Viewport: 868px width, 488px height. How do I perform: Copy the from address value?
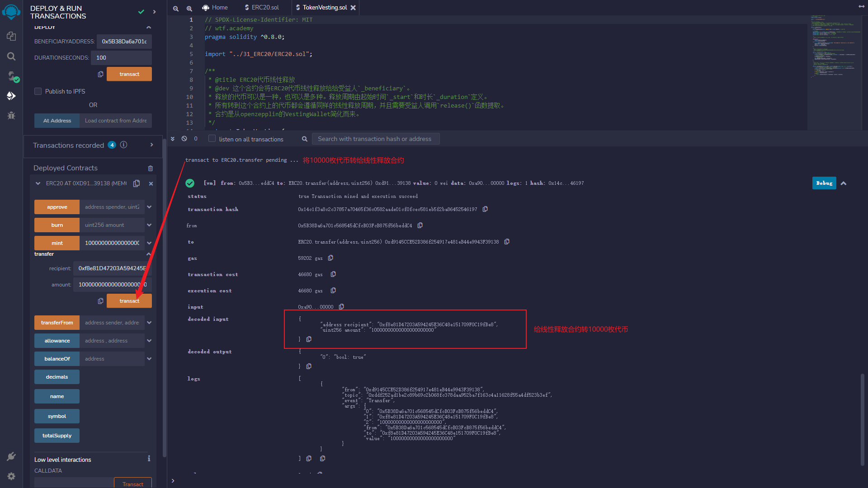(x=420, y=225)
